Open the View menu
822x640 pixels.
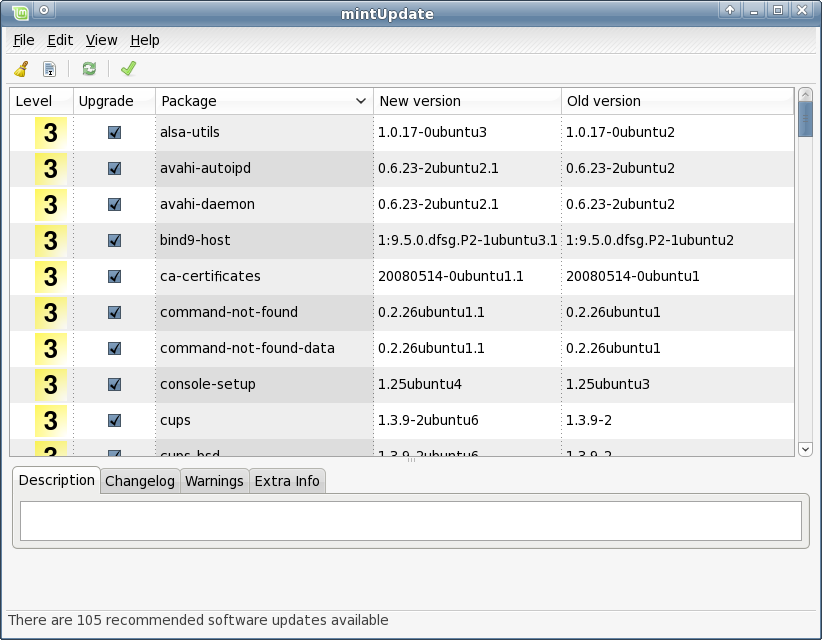click(x=101, y=40)
